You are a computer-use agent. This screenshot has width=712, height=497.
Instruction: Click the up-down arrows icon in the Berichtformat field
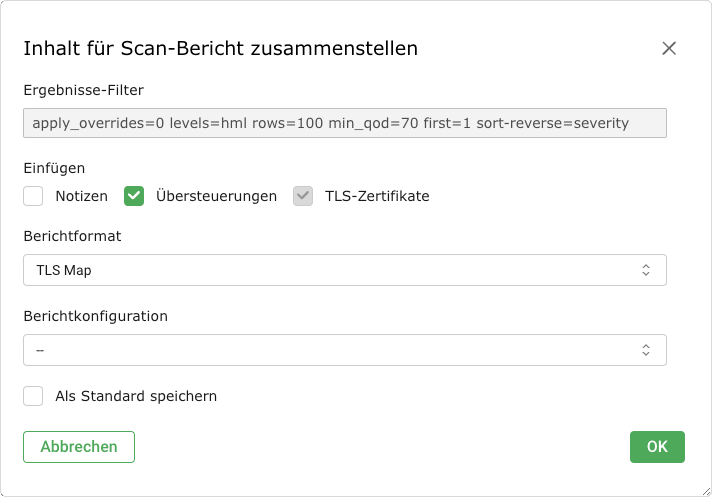646,270
